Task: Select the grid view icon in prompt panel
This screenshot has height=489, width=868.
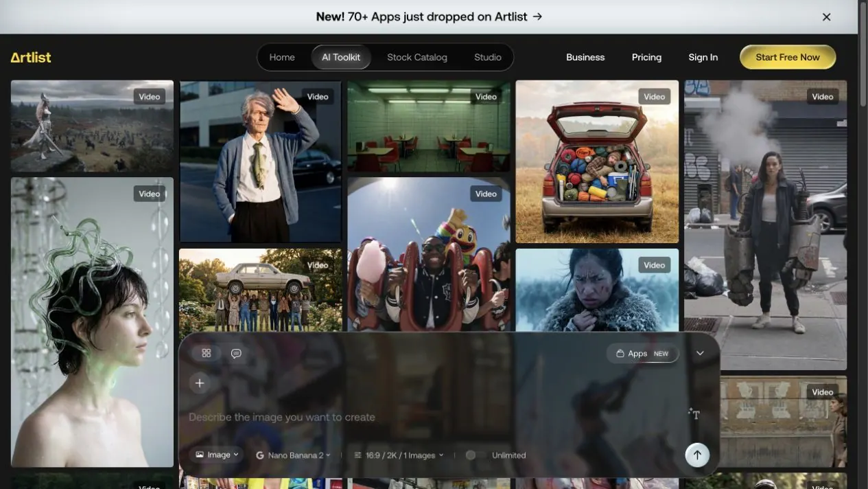Action: [x=207, y=353]
